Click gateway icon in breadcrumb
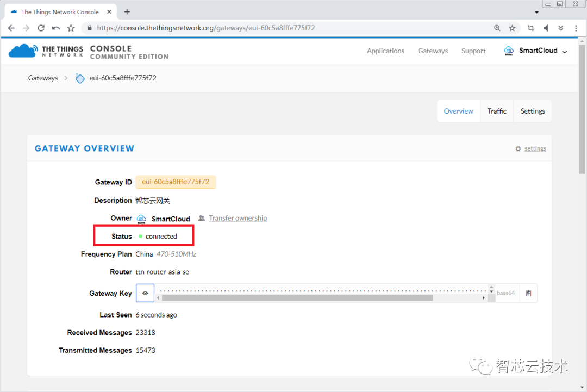The height and width of the screenshot is (392, 587). point(80,78)
